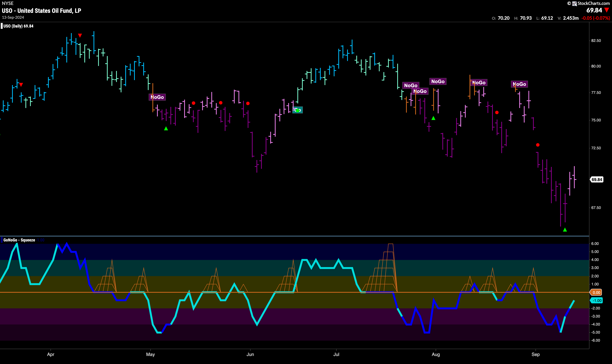Click the date text 13-Sep-2024
Image resolution: width=612 pixels, height=364 pixels.
tap(13, 17)
